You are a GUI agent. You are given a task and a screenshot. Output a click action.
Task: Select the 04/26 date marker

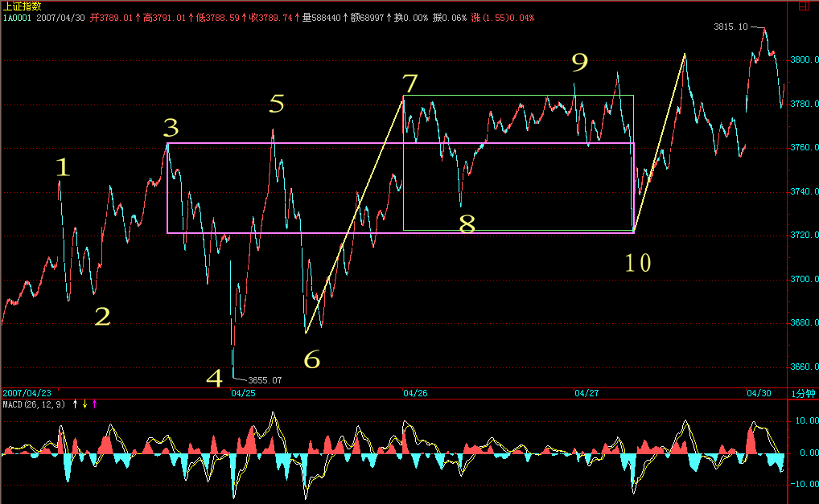[x=415, y=393]
